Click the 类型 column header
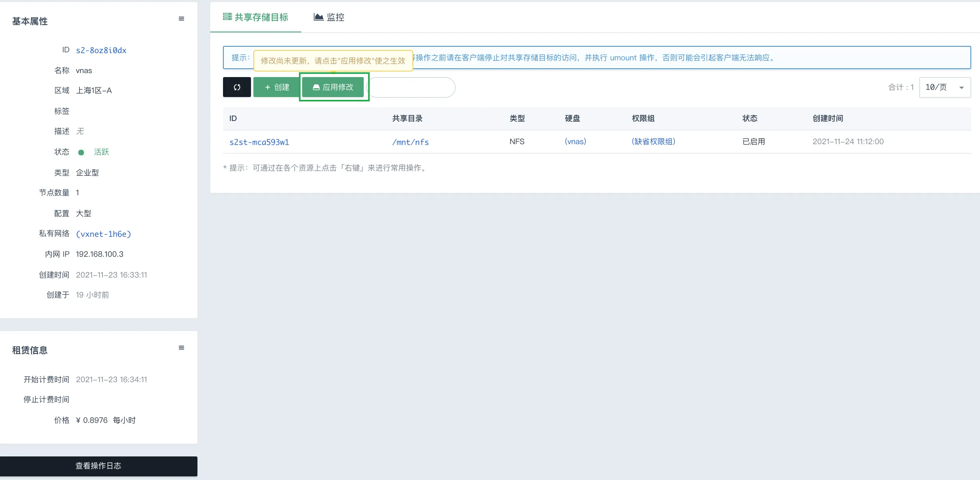The width and height of the screenshot is (980, 480). coord(517,118)
